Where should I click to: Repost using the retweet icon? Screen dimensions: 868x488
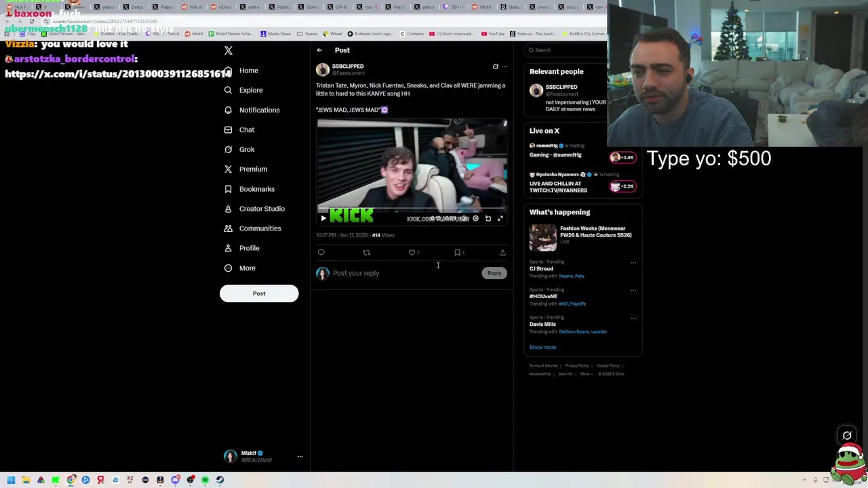(x=366, y=253)
